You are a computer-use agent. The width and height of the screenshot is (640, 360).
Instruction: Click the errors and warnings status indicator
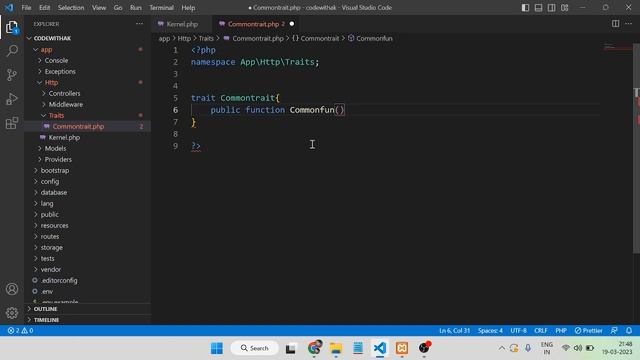(20, 331)
